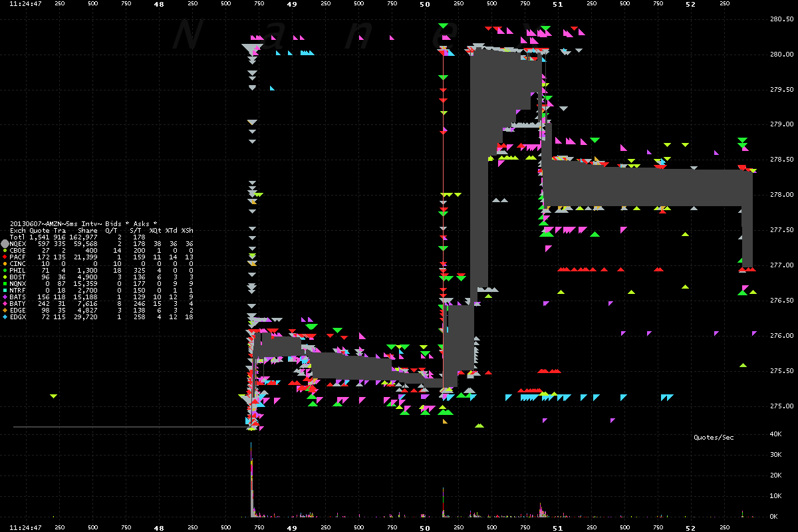Click the blue EDGX diamond marker

click(x=5, y=317)
